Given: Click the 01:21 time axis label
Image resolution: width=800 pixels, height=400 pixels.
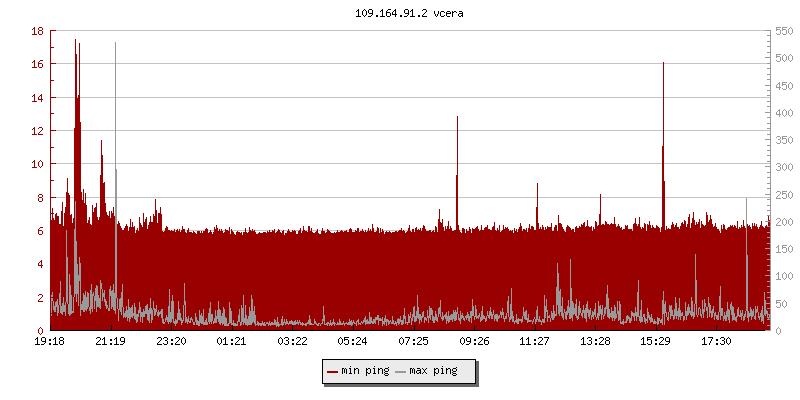Looking at the screenshot, I should pyautogui.click(x=232, y=342).
